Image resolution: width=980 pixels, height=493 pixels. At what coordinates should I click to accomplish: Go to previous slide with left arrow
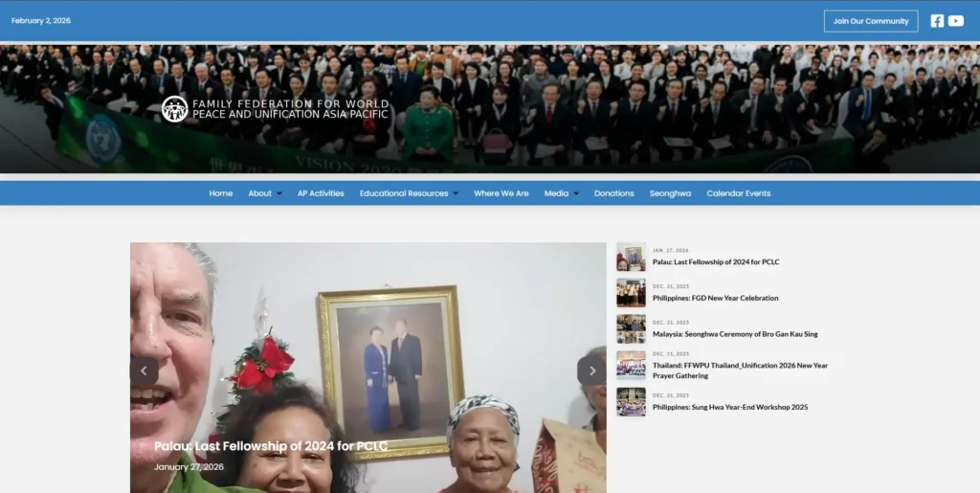[145, 371]
